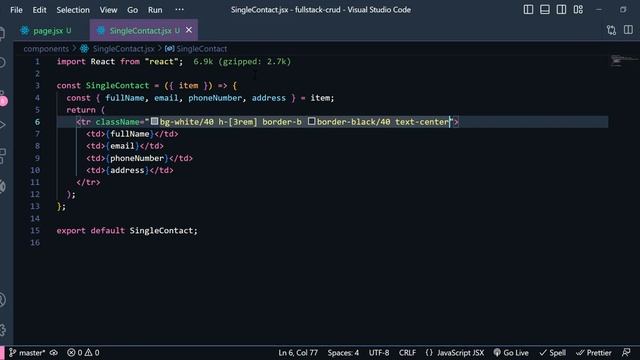Open the Explorer activity bar icon
640x360 pixels.
[x=2, y=33]
